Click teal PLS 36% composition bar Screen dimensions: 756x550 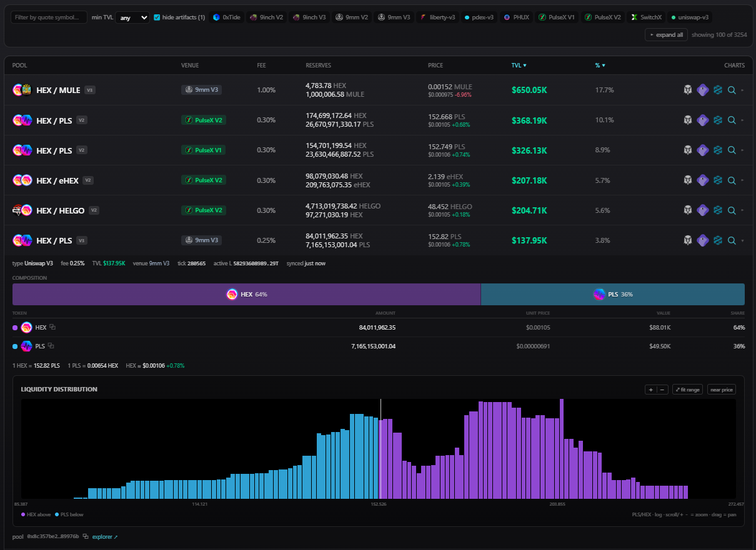pos(613,294)
